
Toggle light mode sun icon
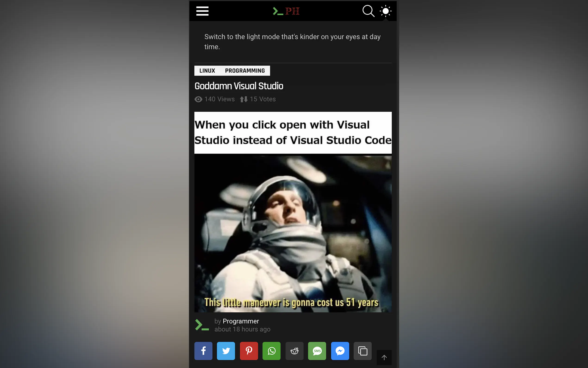(x=385, y=11)
